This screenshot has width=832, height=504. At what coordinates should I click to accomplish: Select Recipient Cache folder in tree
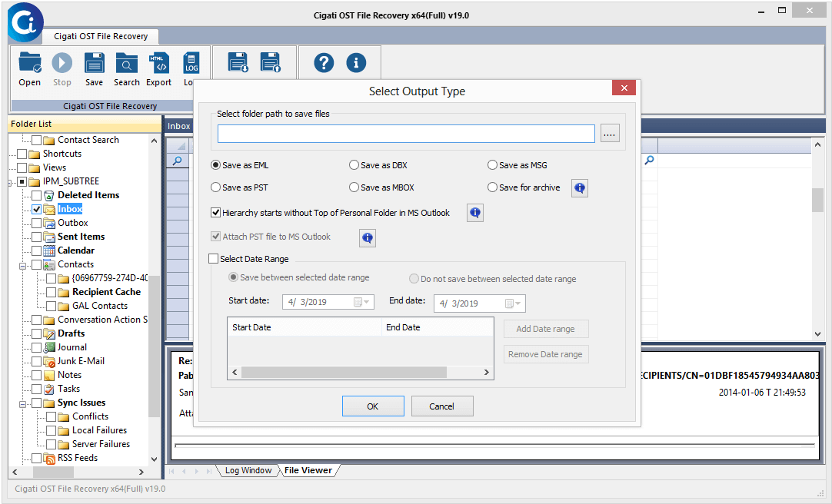106,292
